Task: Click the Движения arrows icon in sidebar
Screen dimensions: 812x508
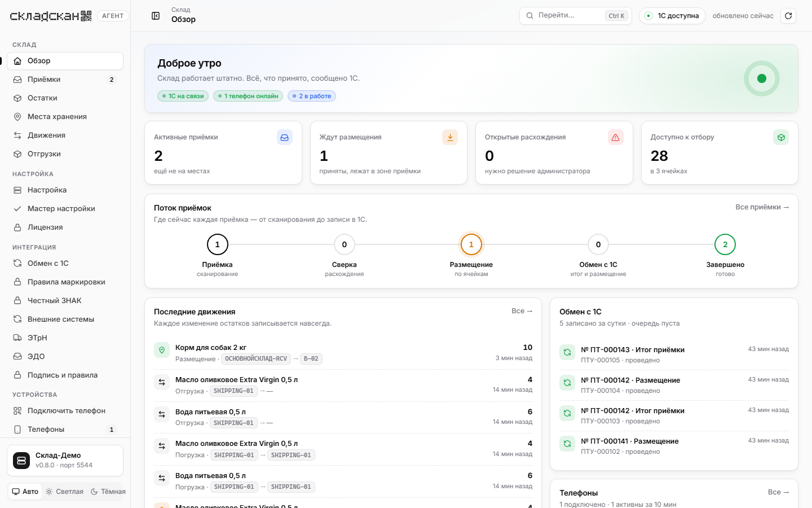Action: (17, 135)
